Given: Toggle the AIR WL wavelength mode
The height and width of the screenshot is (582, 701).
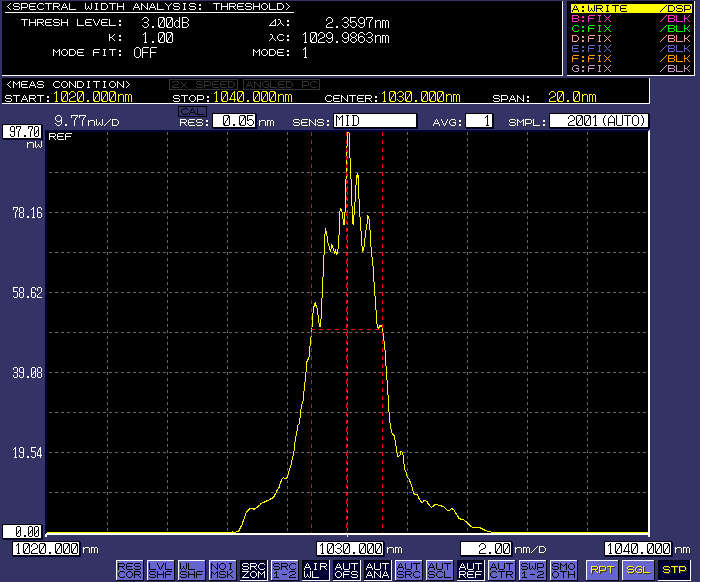Looking at the screenshot, I should tap(315, 570).
